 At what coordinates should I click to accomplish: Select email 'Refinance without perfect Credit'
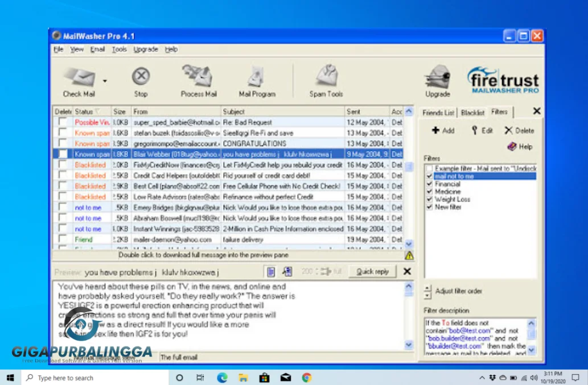point(228,197)
